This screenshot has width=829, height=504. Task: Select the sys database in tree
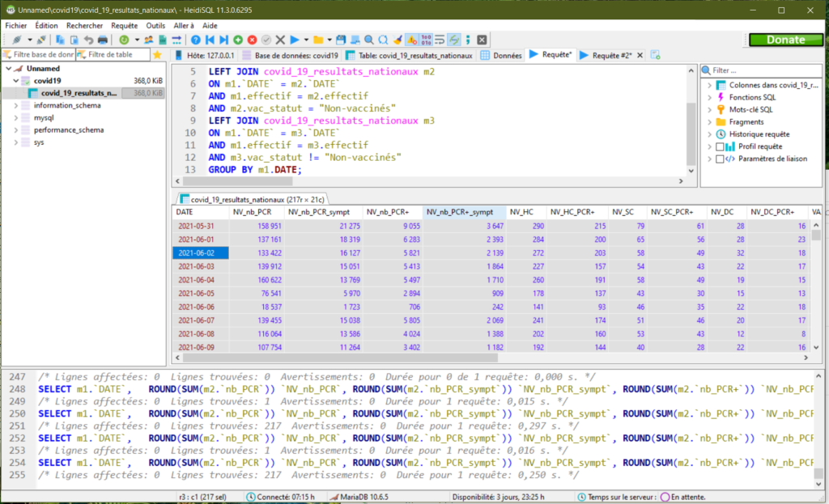39,142
